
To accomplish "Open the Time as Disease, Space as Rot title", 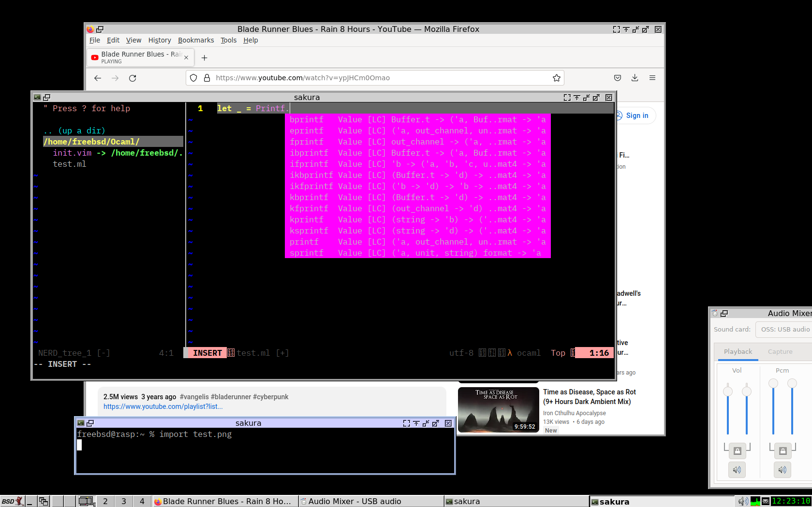I will click(590, 397).
